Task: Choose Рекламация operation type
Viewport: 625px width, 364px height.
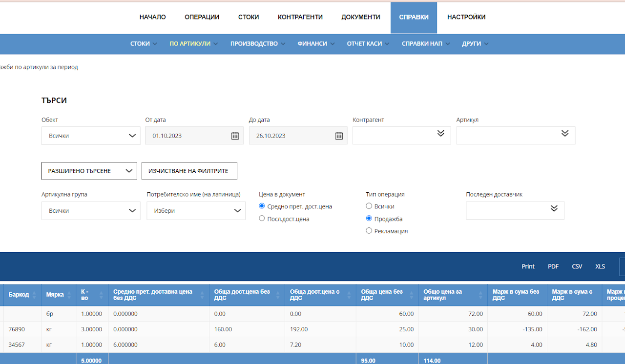Action: click(x=369, y=231)
